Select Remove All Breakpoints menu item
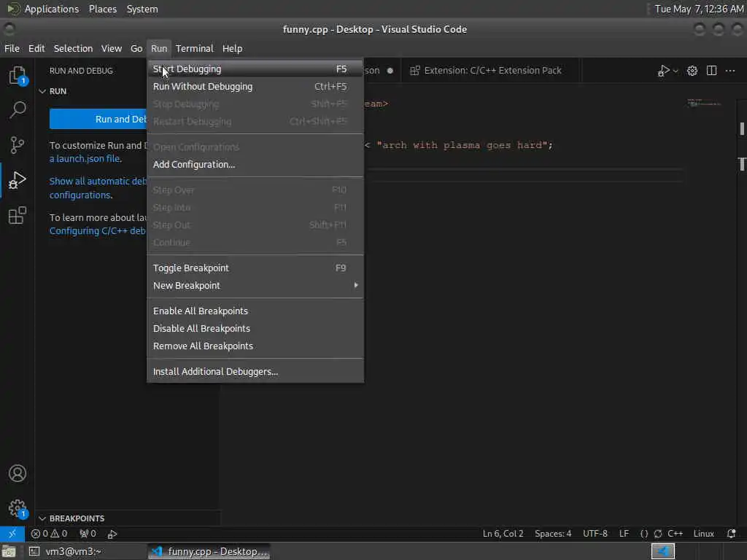This screenshot has height=560, width=747. [x=255, y=346]
